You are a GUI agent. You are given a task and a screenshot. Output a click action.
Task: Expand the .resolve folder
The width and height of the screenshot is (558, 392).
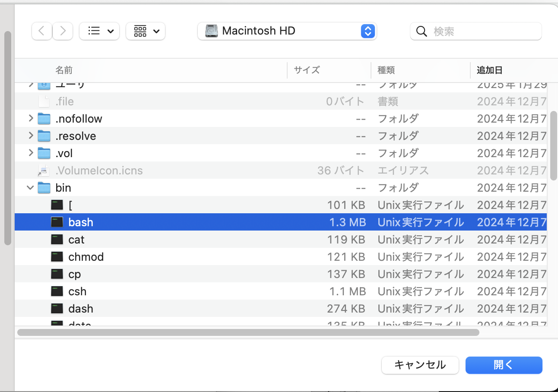(x=30, y=136)
